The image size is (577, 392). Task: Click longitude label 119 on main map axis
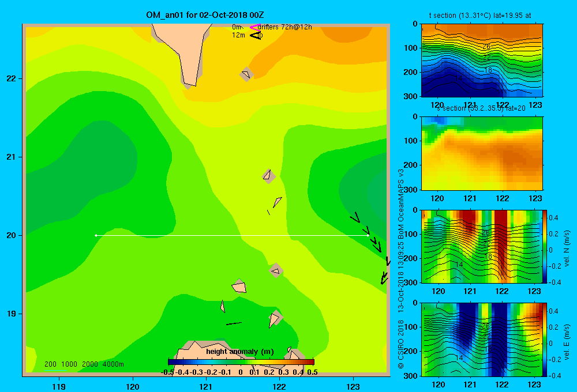point(59,386)
